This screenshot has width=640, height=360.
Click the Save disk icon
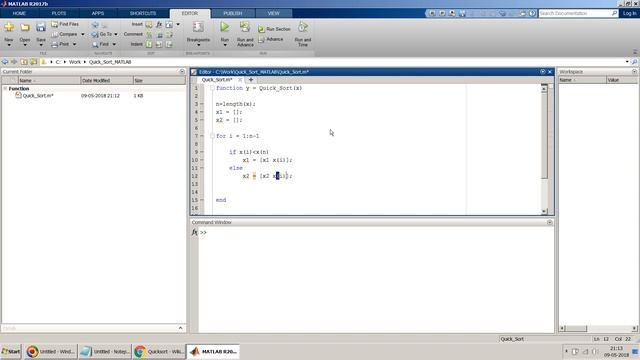coord(41,28)
